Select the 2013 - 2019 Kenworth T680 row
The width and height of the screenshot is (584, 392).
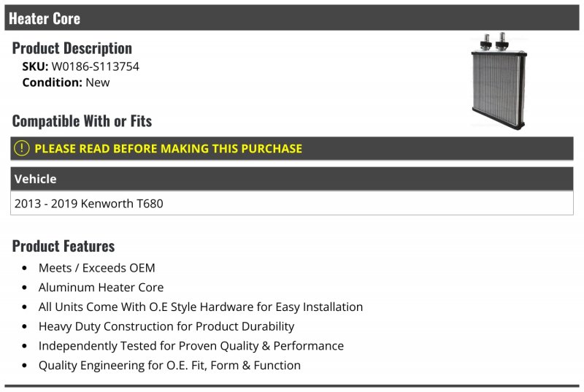coord(291,203)
